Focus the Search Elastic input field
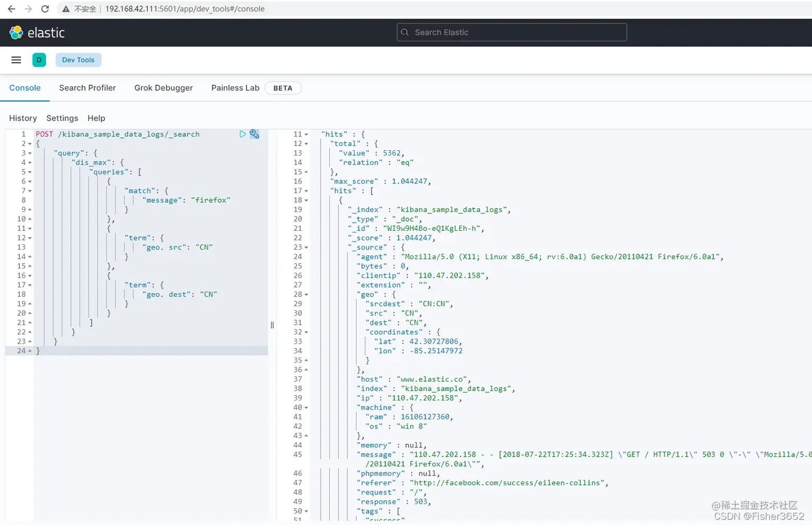The height and width of the screenshot is (525, 812). 512,32
